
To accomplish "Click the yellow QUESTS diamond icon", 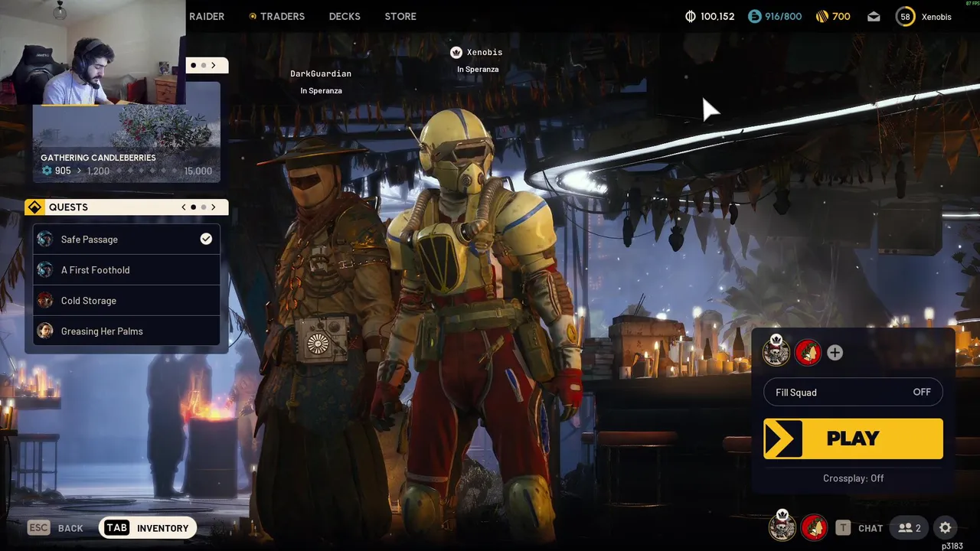I will coord(34,207).
